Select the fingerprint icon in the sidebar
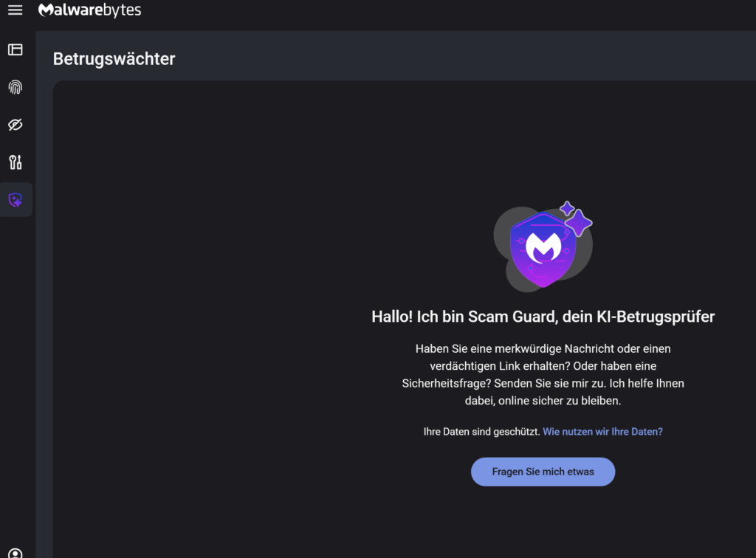This screenshot has width=756, height=558. tap(16, 87)
